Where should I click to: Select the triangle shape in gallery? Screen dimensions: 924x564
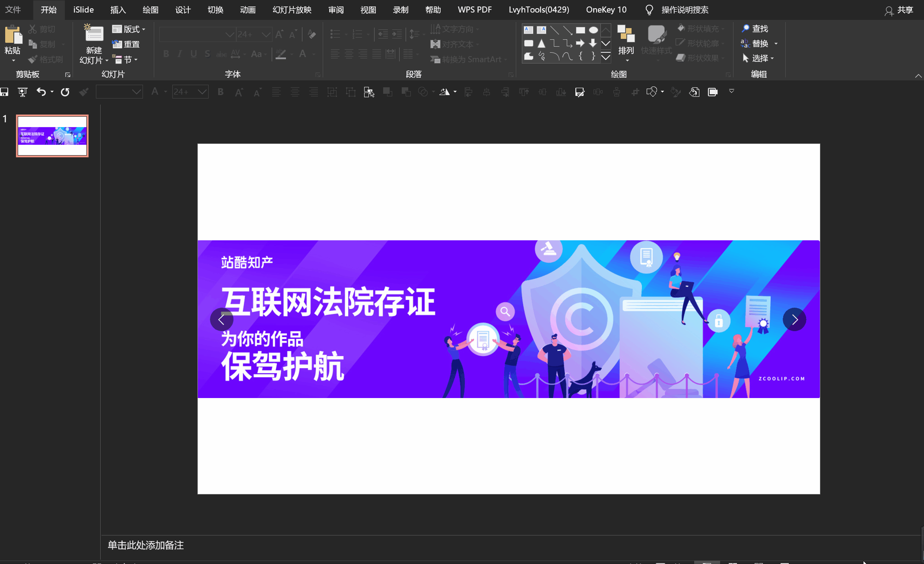pyautogui.click(x=541, y=43)
